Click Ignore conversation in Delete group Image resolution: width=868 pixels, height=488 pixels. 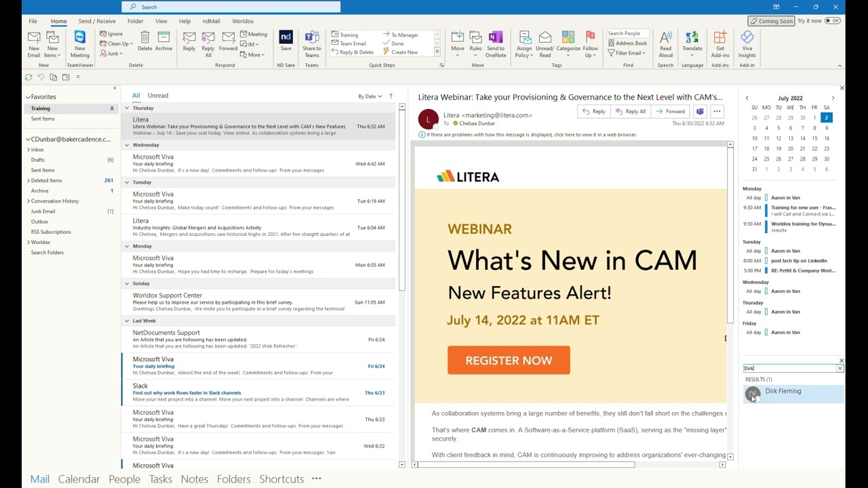pyautogui.click(x=111, y=34)
